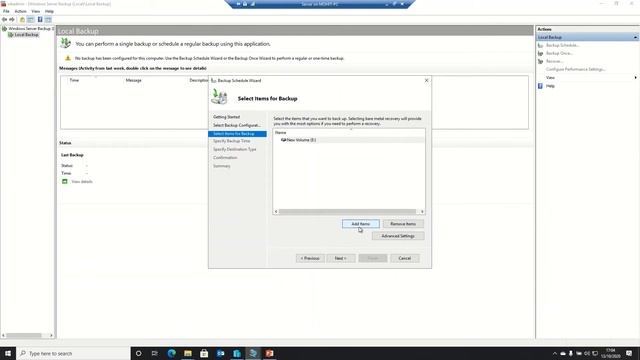Click the taskbar search box

(x=73, y=353)
